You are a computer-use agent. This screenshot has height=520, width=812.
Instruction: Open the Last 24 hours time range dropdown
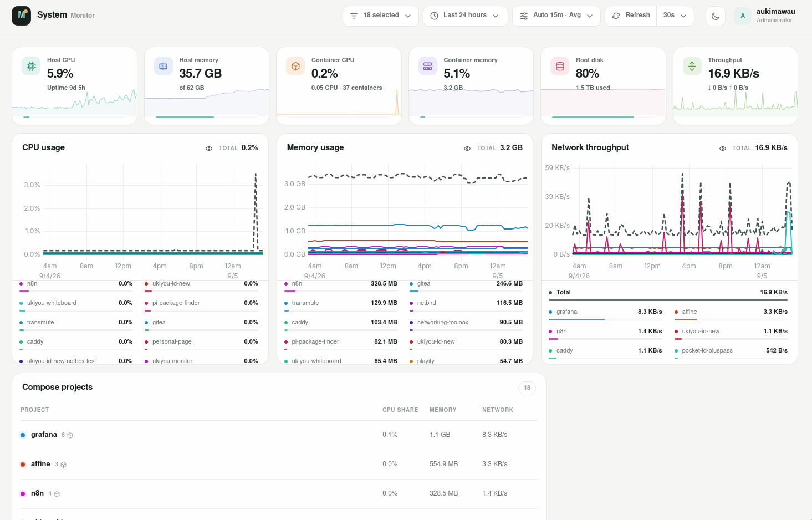(465, 16)
